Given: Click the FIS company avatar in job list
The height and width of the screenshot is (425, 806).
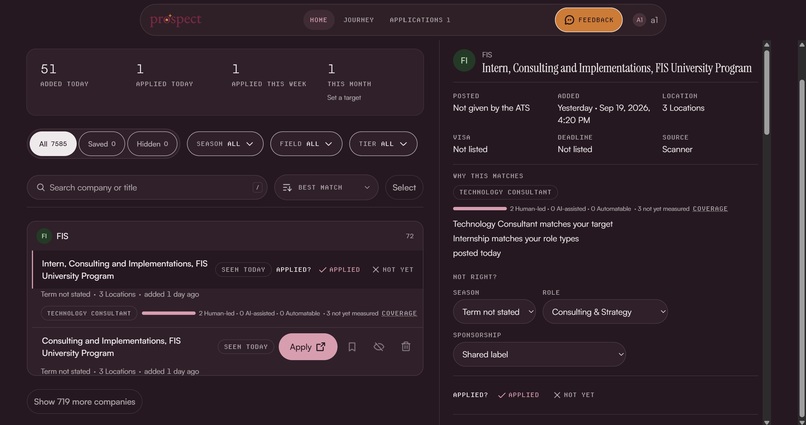Looking at the screenshot, I should [44, 236].
